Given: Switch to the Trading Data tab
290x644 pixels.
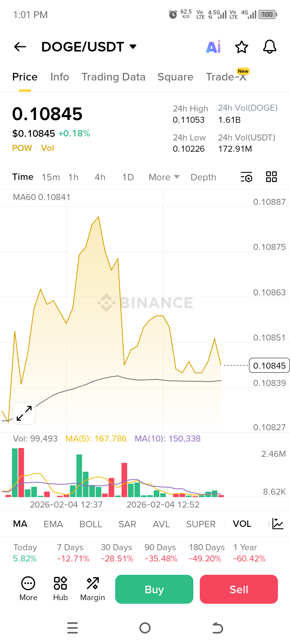Looking at the screenshot, I should tap(113, 77).
